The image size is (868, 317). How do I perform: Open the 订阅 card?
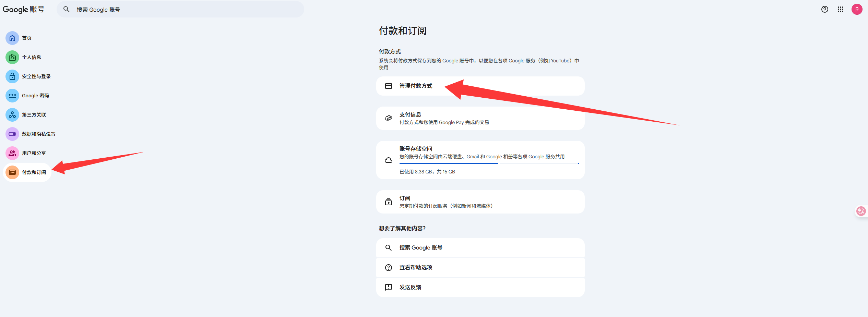coord(480,202)
